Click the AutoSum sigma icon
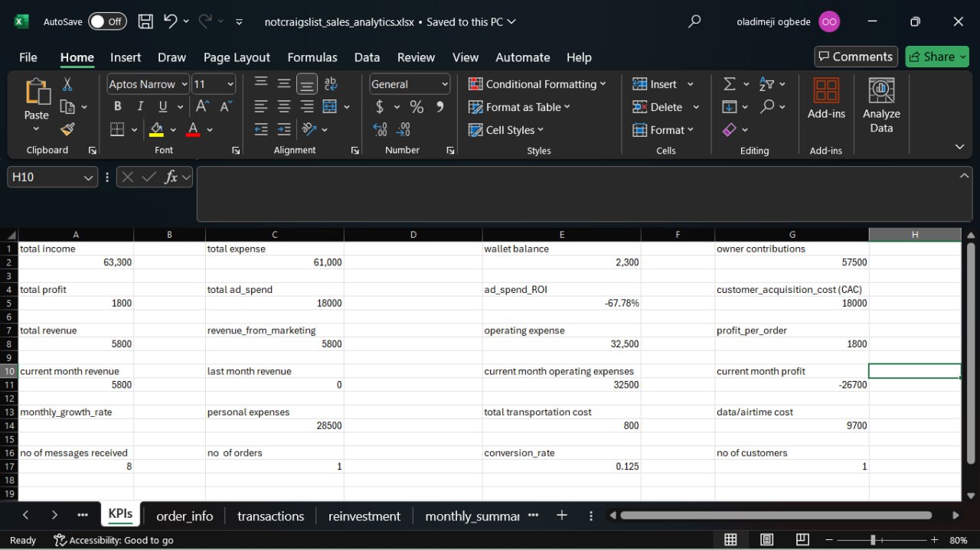The height and width of the screenshot is (550, 980). pos(730,84)
